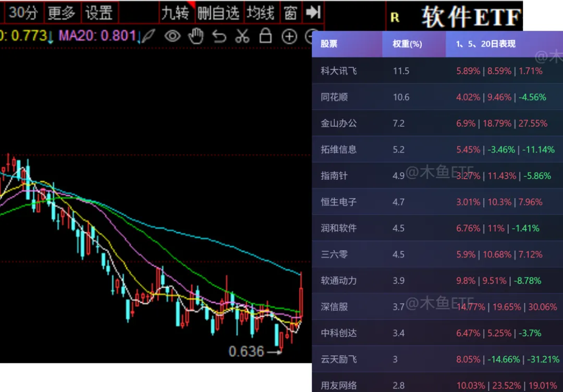
Task: Click 删自选 to remove from watchlist
Action: coord(219,13)
